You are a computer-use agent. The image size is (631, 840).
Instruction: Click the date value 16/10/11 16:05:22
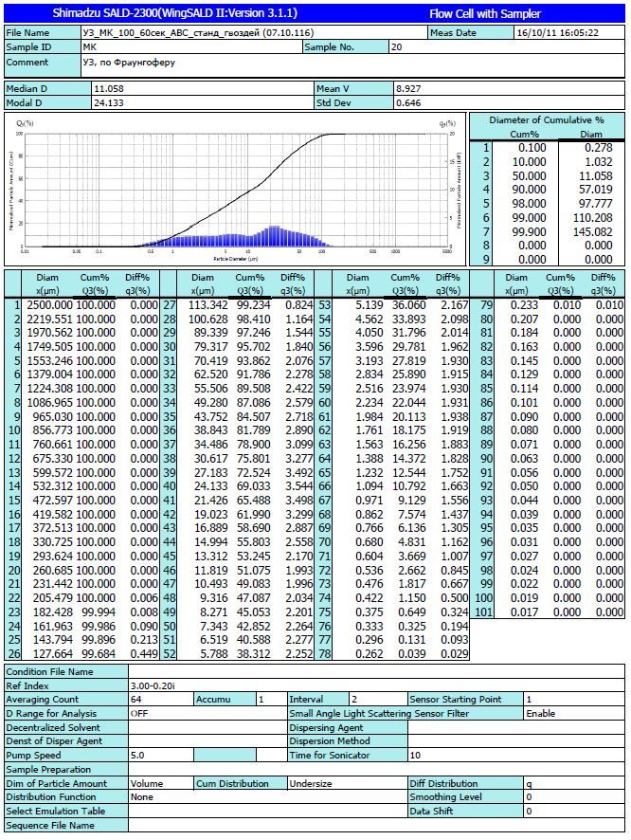coord(558,32)
